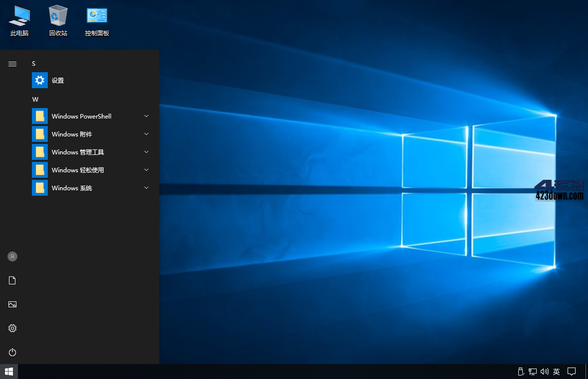Open the Pictures icon in Start sidebar
Image resolution: width=588 pixels, height=379 pixels.
tap(12, 304)
